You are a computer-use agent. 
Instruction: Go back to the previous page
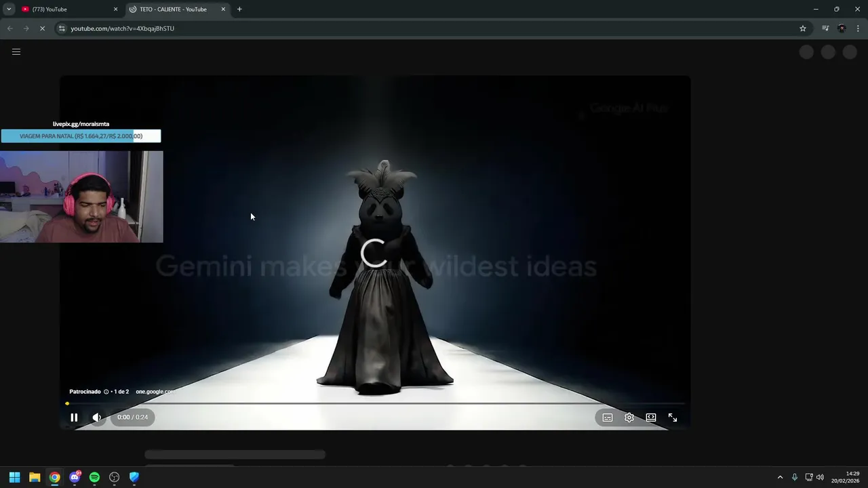click(9, 28)
